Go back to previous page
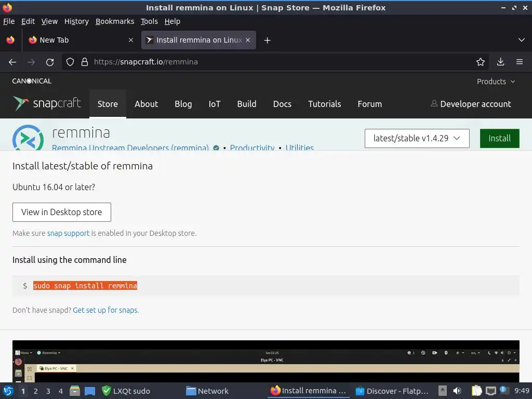 point(12,62)
